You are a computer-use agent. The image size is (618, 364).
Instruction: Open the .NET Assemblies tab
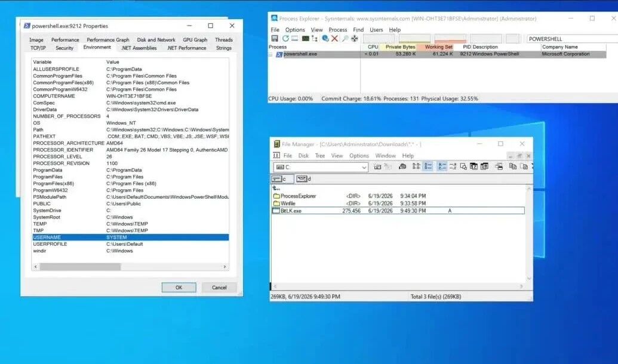point(139,48)
